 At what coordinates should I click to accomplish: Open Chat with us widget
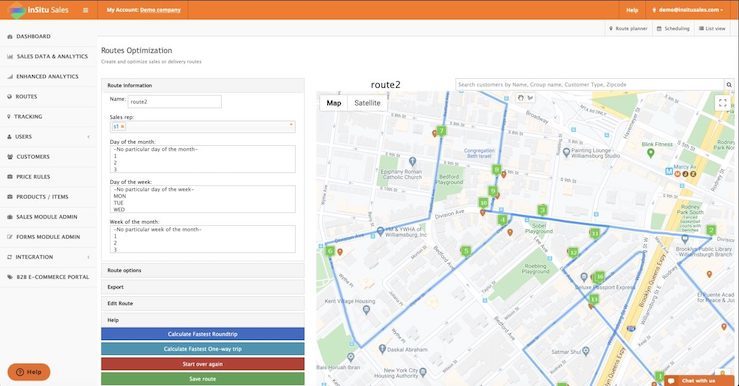pyautogui.click(x=698, y=381)
